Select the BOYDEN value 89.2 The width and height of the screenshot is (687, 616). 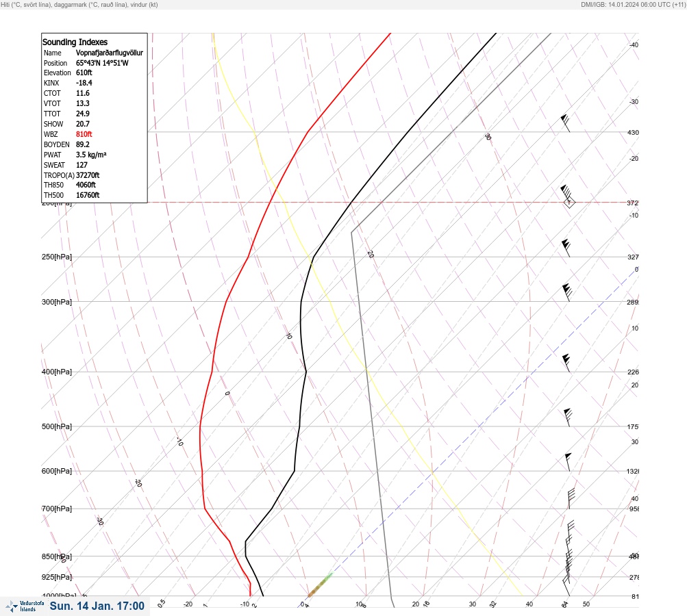[83, 144]
